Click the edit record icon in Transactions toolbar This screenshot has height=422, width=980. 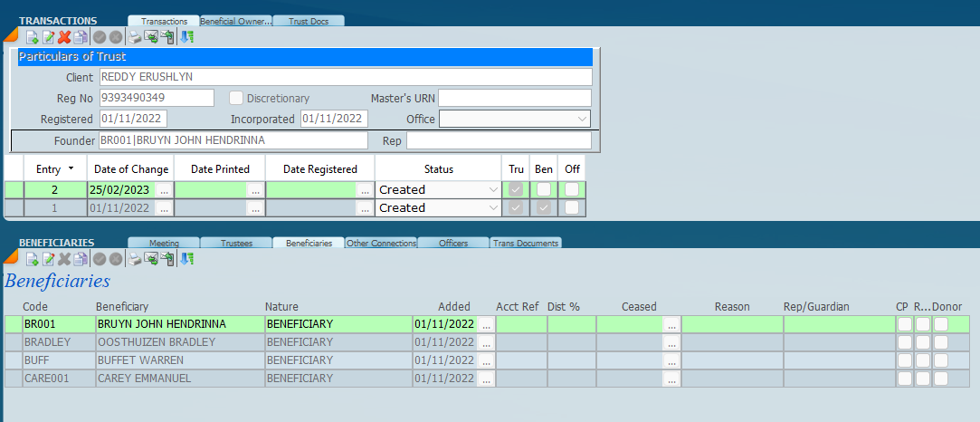click(x=48, y=37)
